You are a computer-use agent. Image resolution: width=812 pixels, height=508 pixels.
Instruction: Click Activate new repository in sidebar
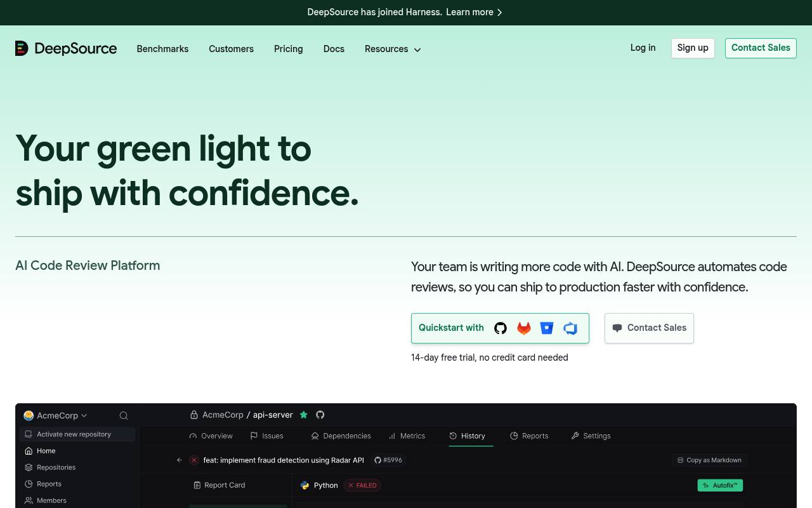coord(77,434)
